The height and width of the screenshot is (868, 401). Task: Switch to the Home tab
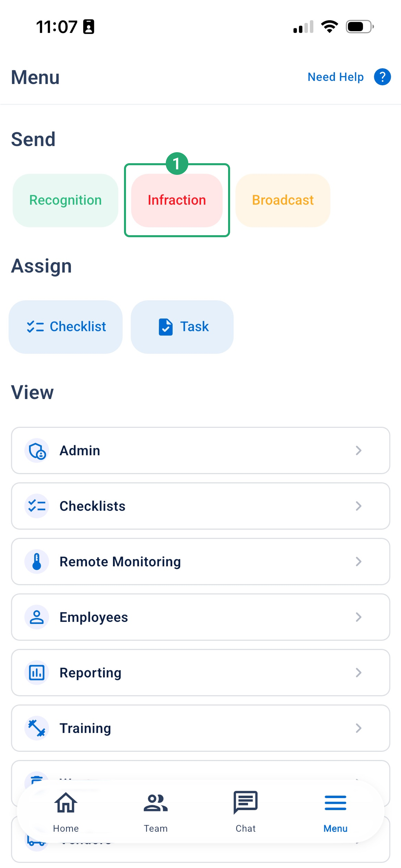point(66,812)
